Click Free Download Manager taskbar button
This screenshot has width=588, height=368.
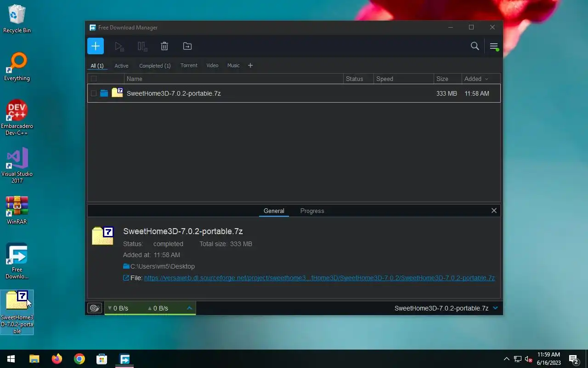124,359
